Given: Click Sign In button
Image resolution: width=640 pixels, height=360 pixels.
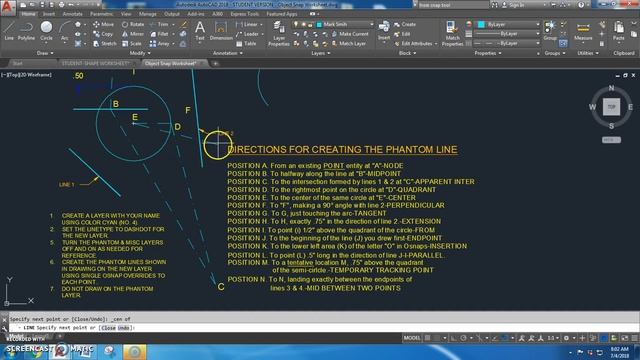Looking at the screenshot, I should tap(513, 5).
